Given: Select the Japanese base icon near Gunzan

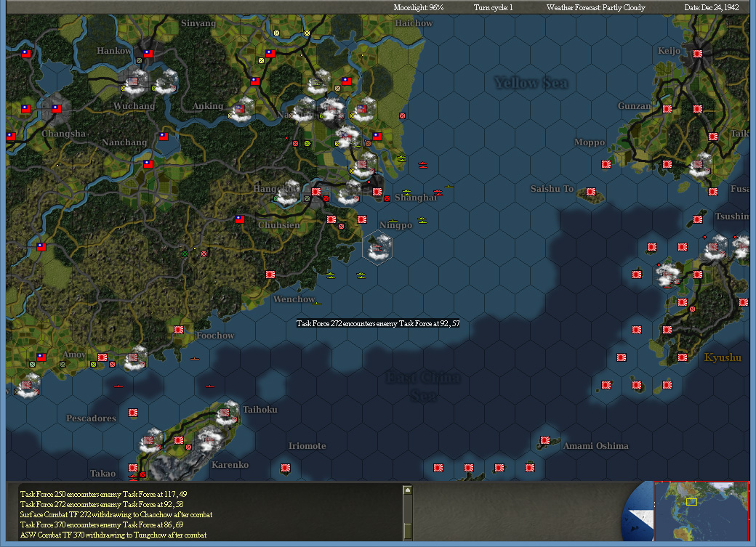Looking at the screenshot, I should click(x=667, y=109).
